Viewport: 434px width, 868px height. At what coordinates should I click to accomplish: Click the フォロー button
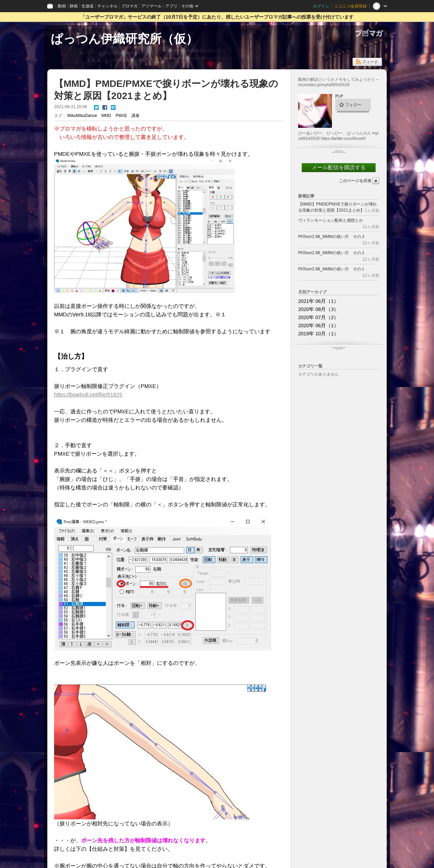pos(353,105)
